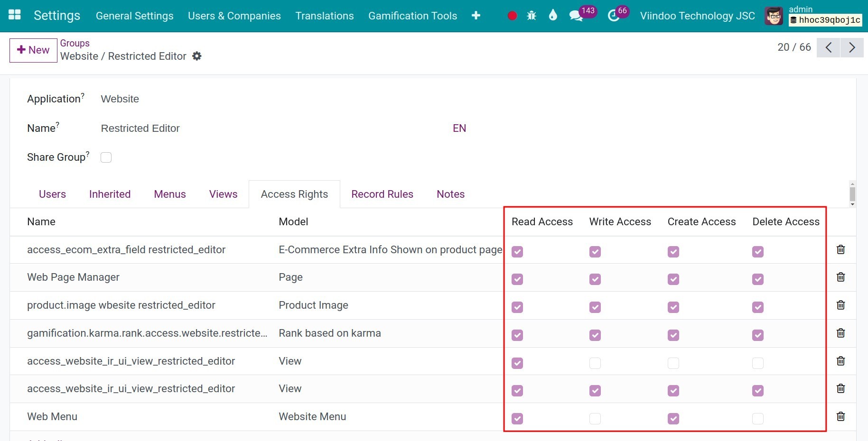The image size is (868, 441).
Task: Sort by Model column header
Action: (x=293, y=221)
